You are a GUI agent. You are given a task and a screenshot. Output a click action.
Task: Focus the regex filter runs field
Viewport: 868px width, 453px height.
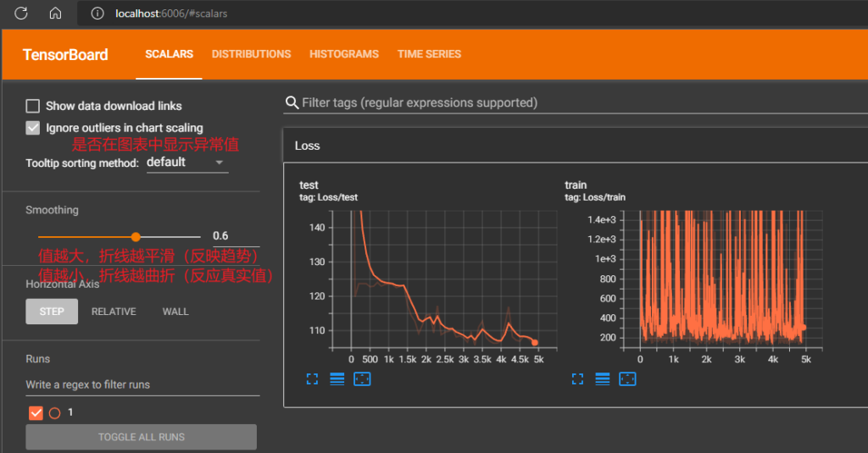pyautogui.click(x=142, y=384)
